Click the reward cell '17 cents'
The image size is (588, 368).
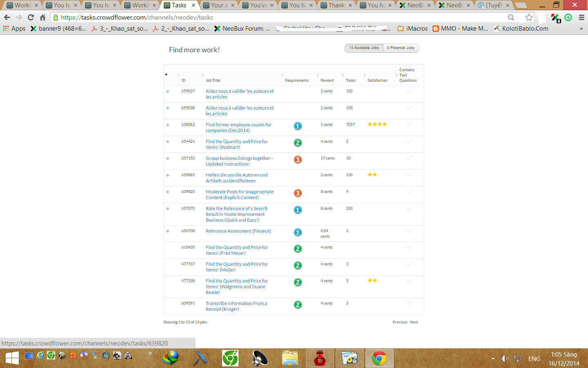(327, 158)
